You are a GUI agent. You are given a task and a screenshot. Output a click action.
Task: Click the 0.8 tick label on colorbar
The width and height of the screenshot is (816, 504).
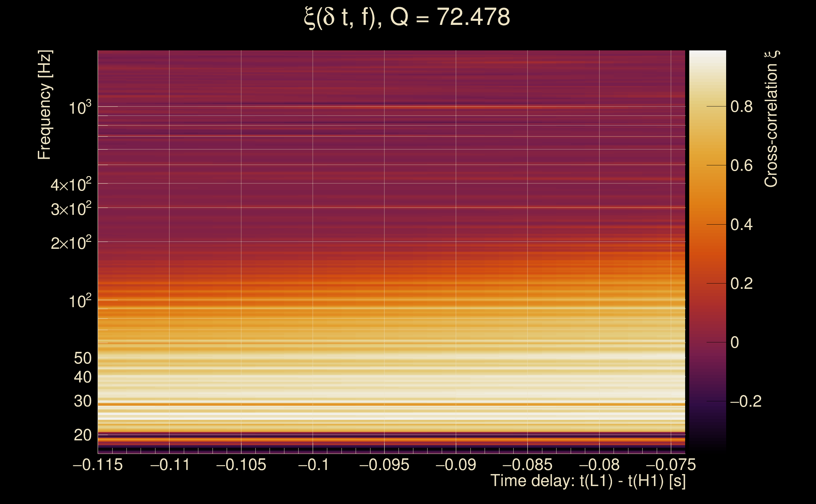[741, 107]
